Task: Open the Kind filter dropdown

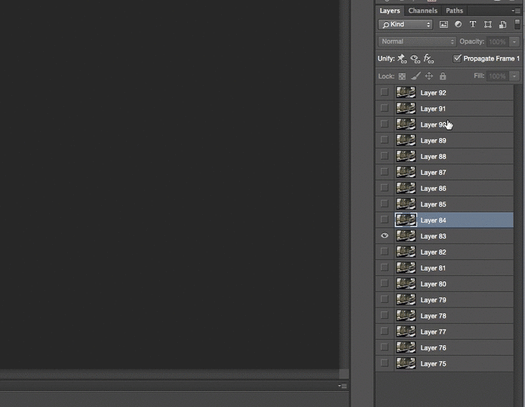Action: tap(405, 24)
